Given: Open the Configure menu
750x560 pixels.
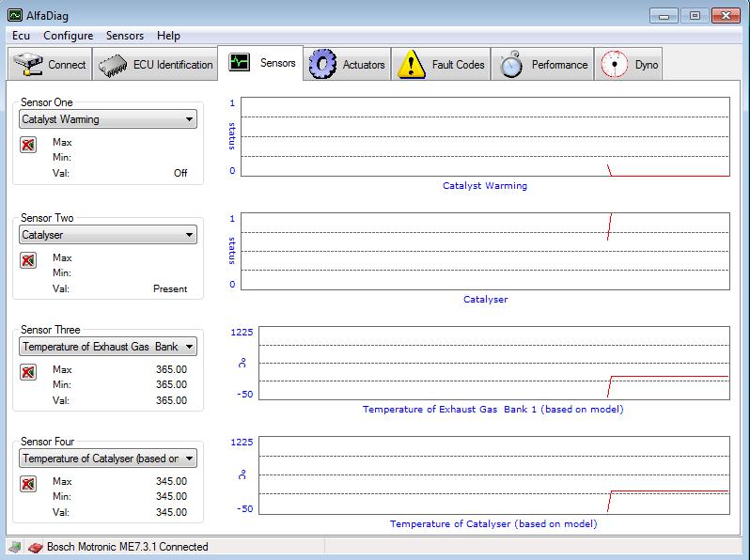Looking at the screenshot, I should pyautogui.click(x=69, y=36).
